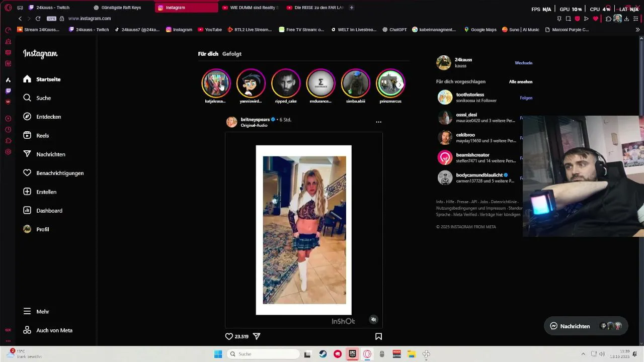The width and height of the screenshot is (644, 362).
Task: Click the Erstellen plus icon
Action: click(27, 192)
